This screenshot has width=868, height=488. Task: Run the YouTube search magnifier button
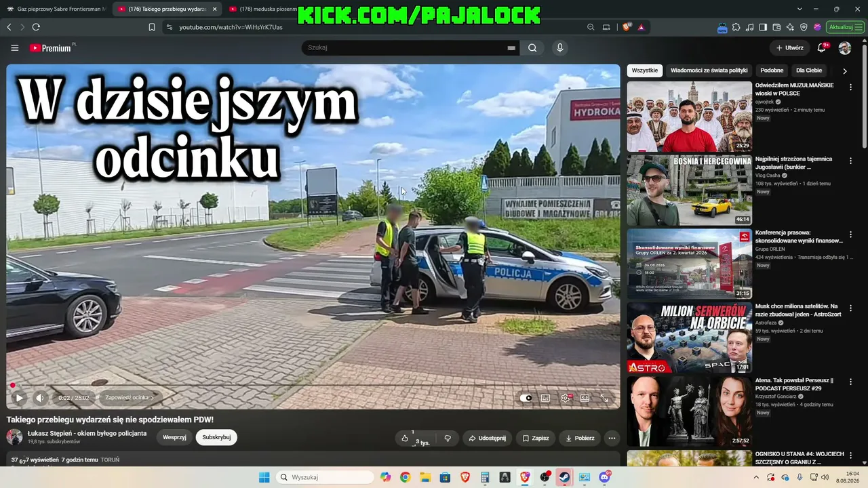[x=532, y=48]
